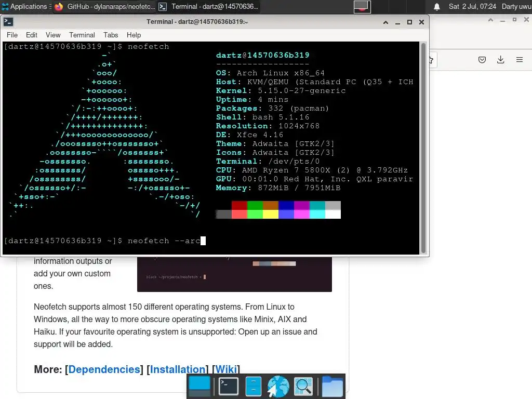Click the Packages: 332 (pacman) line
The image size is (532, 399).
pyautogui.click(x=272, y=108)
